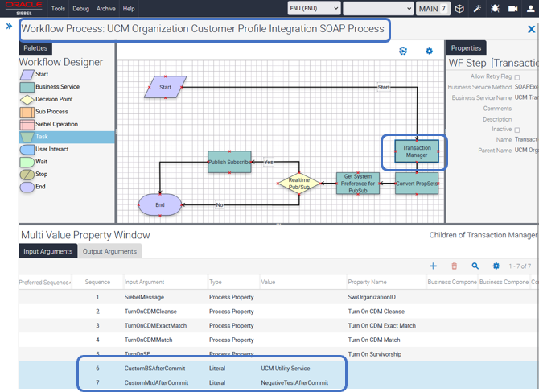Open the Archive menu
The image size is (539, 392).
[x=106, y=9]
